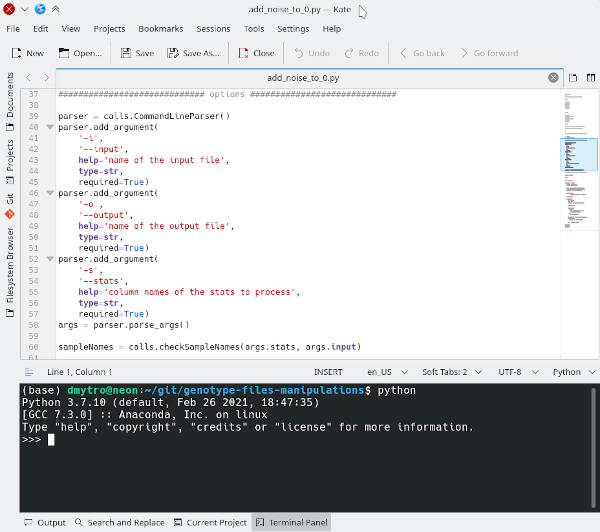The height and width of the screenshot is (532, 600).
Task: Open the Tools menu
Action: click(x=254, y=29)
